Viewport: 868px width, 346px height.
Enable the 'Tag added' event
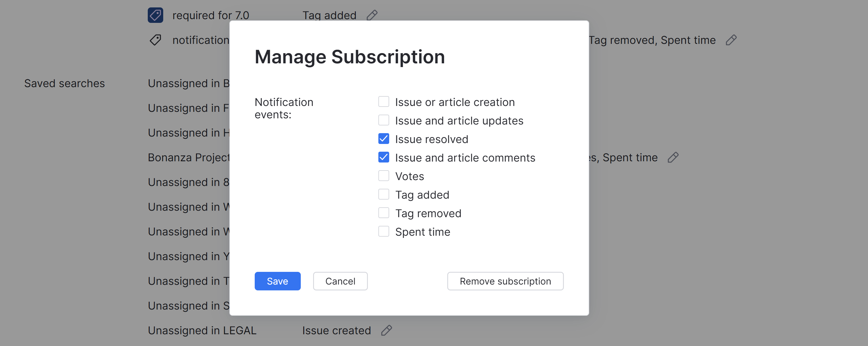pyautogui.click(x=383, y=194)
